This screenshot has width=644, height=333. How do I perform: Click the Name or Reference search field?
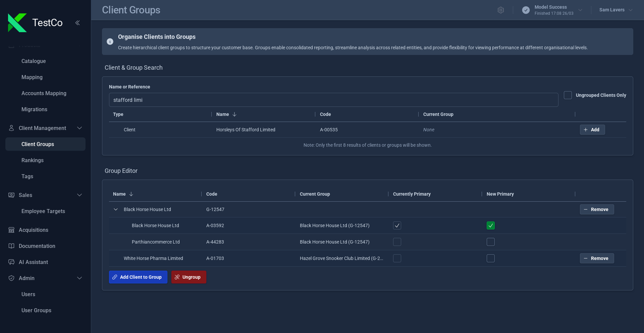[333, 100]
